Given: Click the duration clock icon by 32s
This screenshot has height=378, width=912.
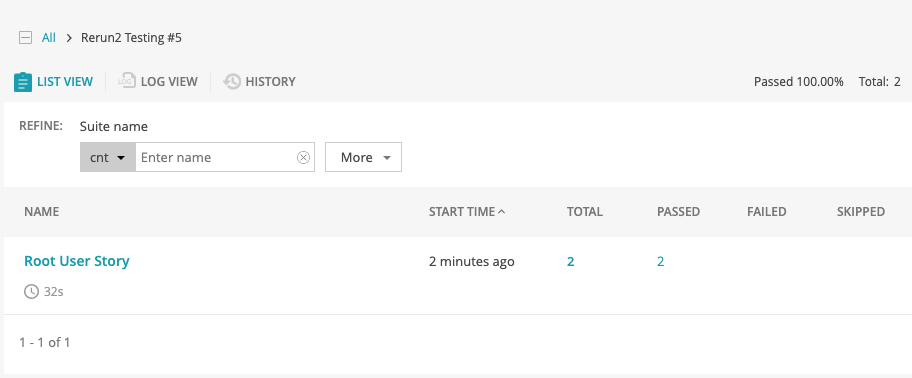Looking at the screenshot, I should click(31, 291).
